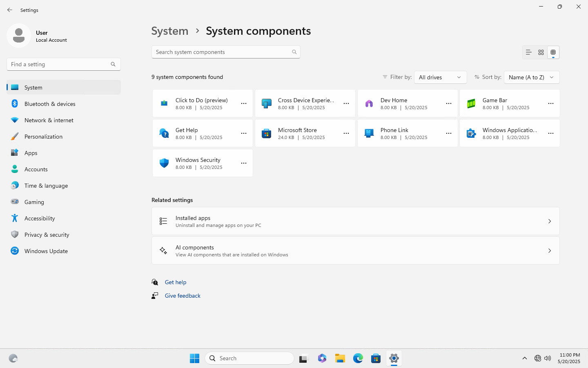Image resolution: width=588 pixels, height=368 pixels.
Task: Click the Find a setting field
Action: pyautogui.click(x=64, y=64)
